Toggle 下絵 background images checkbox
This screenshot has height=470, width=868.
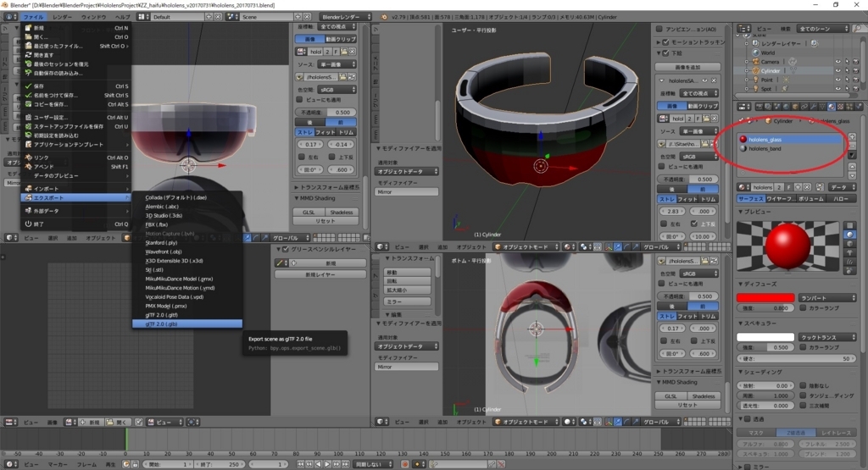666,53
